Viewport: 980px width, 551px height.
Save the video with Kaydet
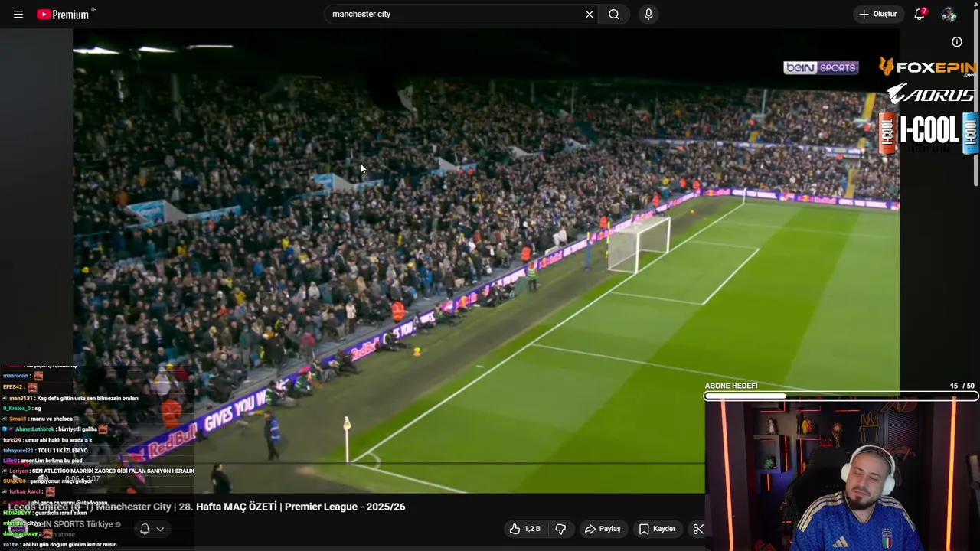[657, 529]
